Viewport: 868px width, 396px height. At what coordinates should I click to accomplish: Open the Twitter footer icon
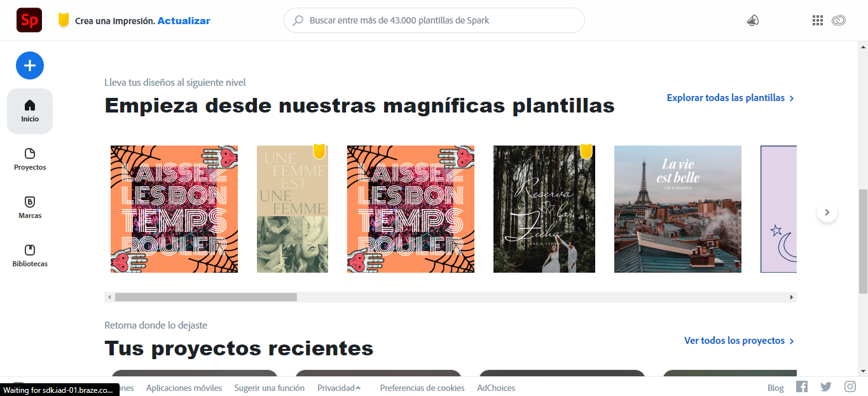click(x=826, y=386)
